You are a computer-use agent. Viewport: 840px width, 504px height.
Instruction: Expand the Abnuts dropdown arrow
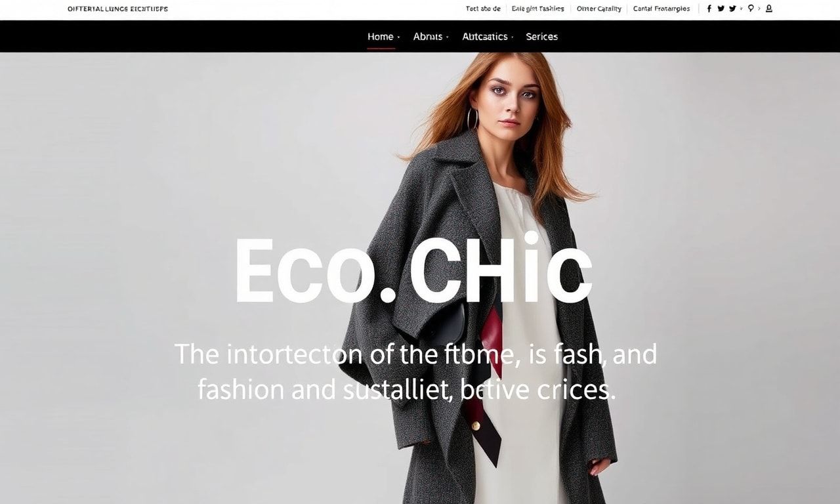point(448,37)
